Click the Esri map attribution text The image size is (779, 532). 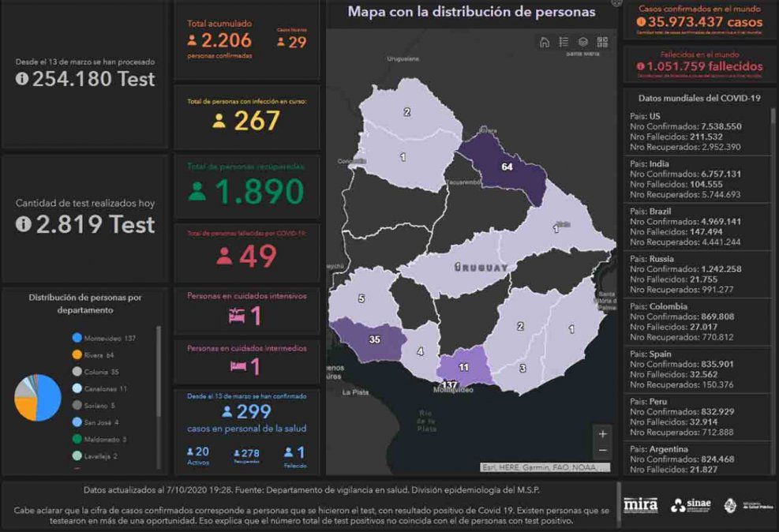point(545,467)
